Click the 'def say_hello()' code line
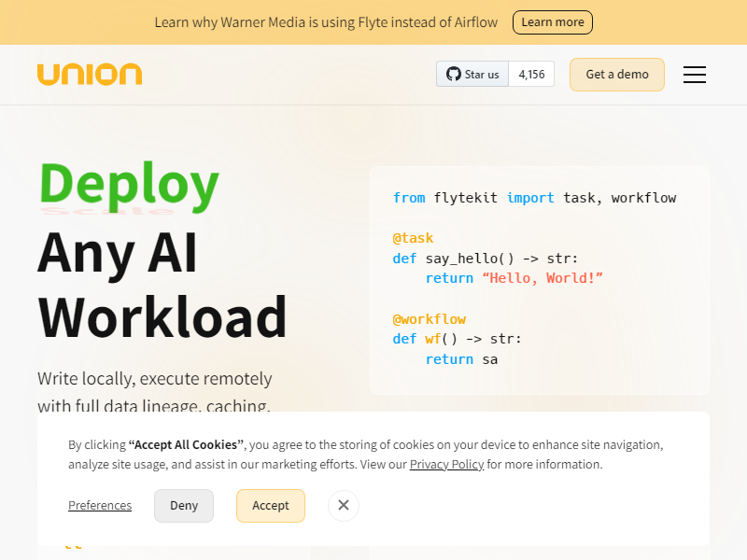Viewport: 747px width, 560px height. point(485,259)
